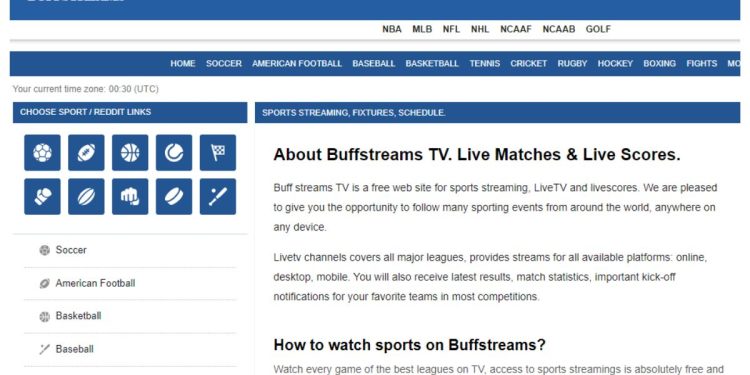Select the rugby ball icon tile
Image resolution: width=750 pixels, height=375 pixels.
[86, 197]
